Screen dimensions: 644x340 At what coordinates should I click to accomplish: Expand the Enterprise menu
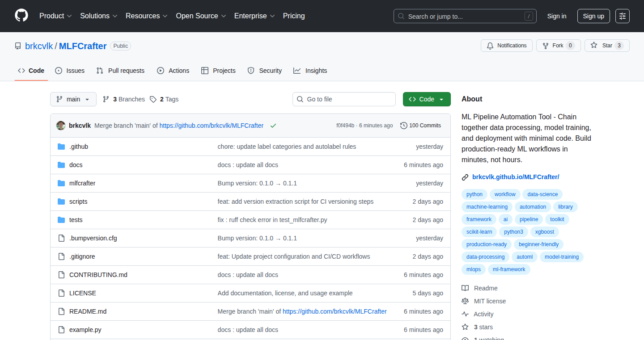(x=254, y=16)
